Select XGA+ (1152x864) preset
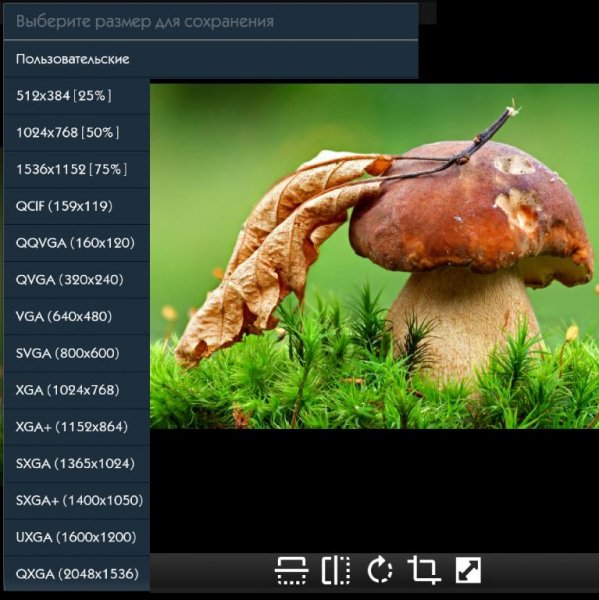 (x=77, y=427)
